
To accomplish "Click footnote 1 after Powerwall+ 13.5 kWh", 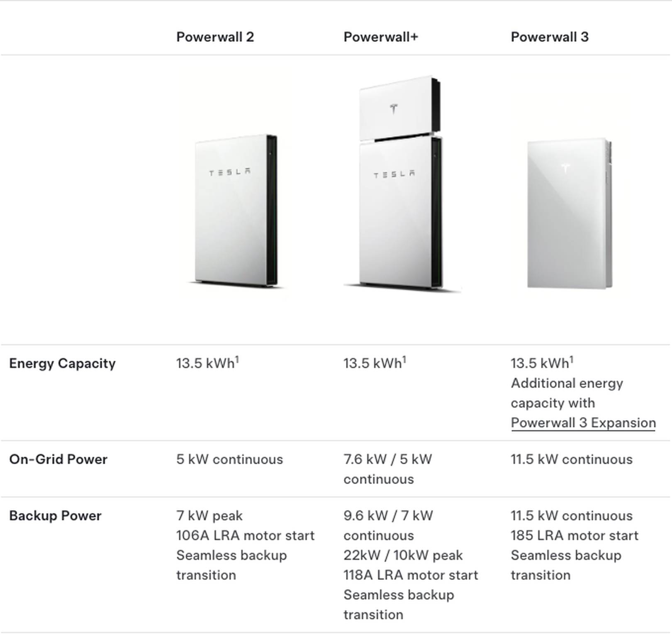I will click(404, 359).
